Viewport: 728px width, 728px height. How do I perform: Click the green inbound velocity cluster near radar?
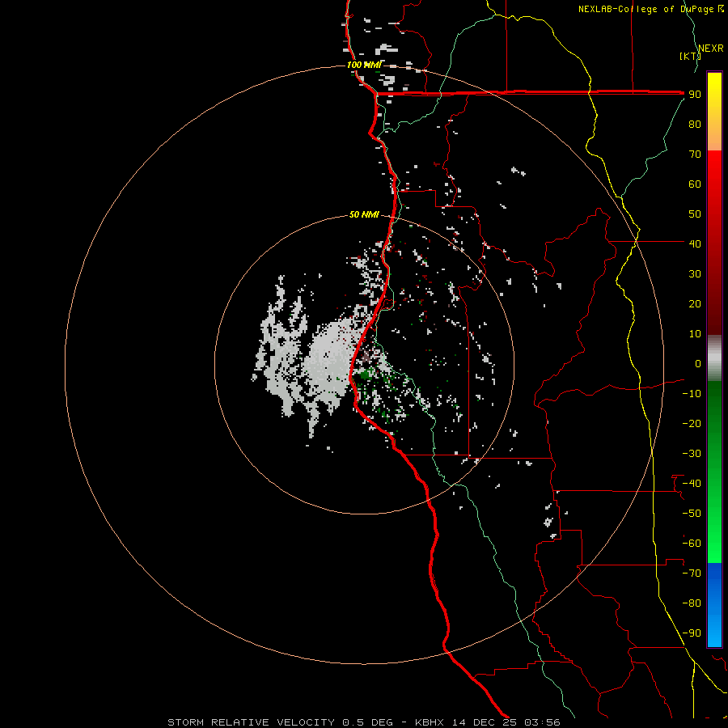coord(365,374)
